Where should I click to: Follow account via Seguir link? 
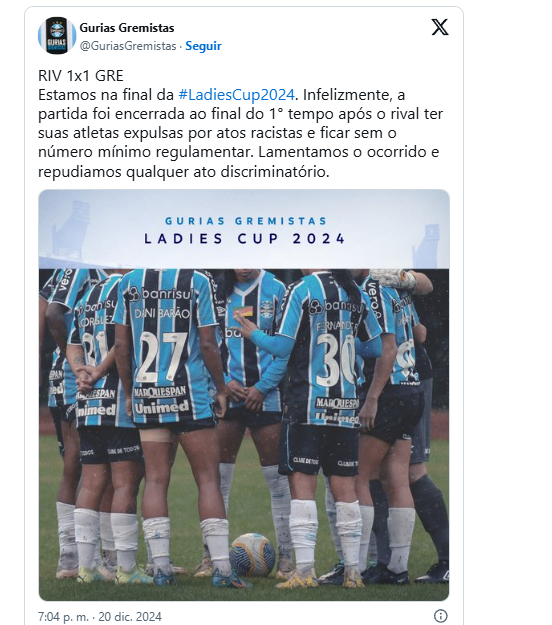(x=203, y=46)
